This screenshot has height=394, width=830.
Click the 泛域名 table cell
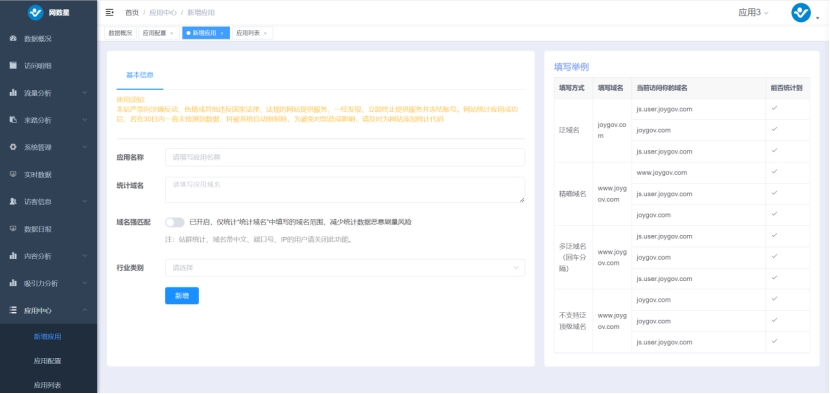click(573, 130)
